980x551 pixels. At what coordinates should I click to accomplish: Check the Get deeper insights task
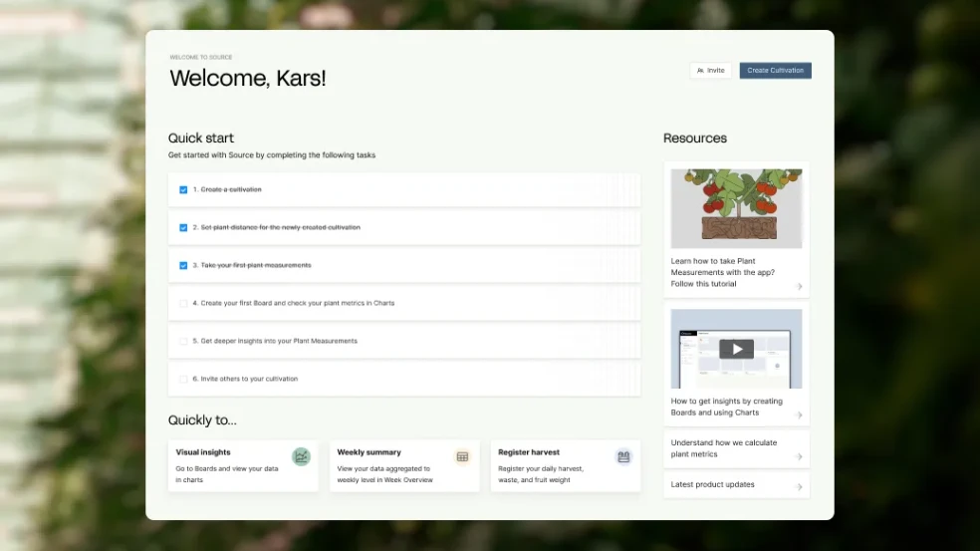coord(183,341)
